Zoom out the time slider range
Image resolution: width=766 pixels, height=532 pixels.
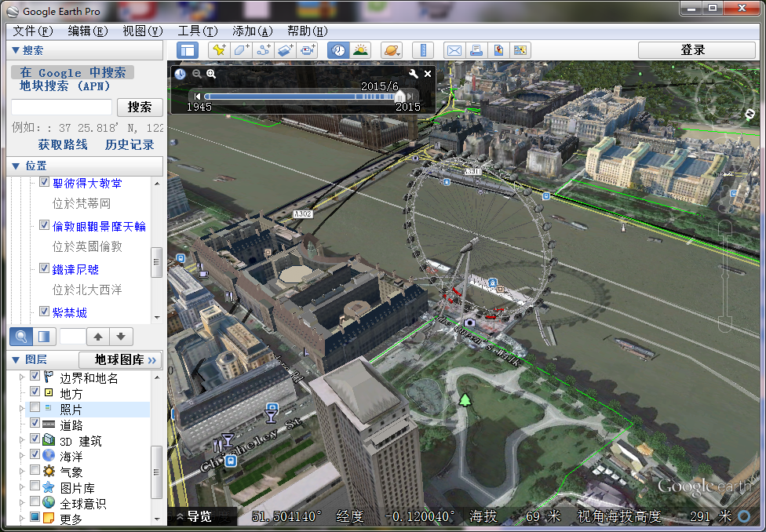tap(196, 74)
